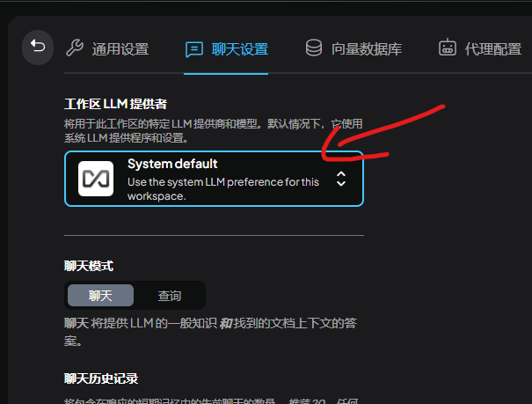Click the back arrow button
The image size is (532, 404).
pos(37,47)
